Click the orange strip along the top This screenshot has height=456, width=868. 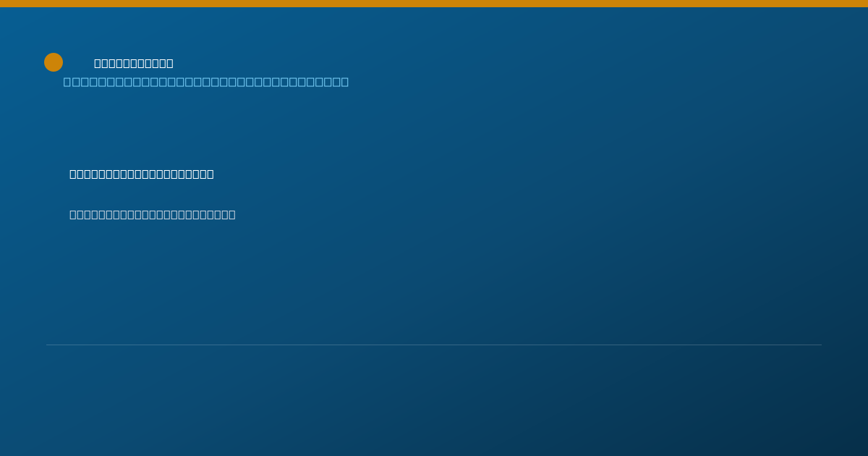tap(434, 4)
